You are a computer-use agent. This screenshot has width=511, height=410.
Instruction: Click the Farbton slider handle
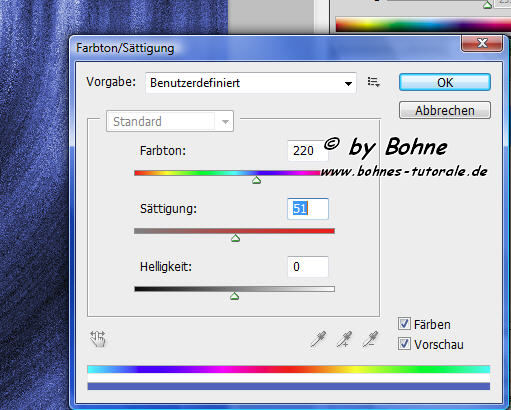pyautogui.click(x=256, y=180)
